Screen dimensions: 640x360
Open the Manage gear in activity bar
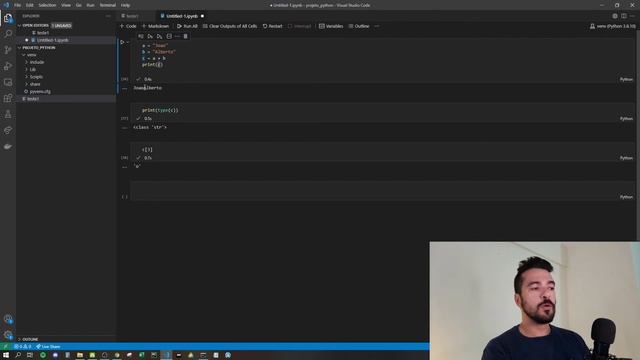(x=8, y=335)
